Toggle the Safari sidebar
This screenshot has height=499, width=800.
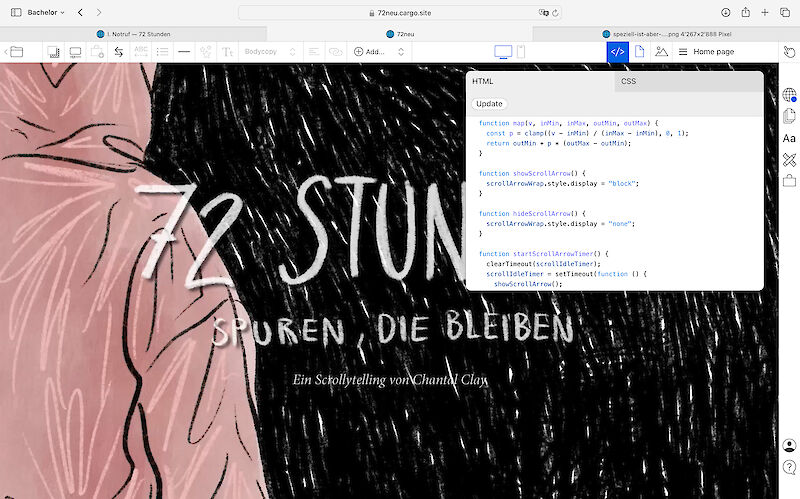(x=16, y=12)
